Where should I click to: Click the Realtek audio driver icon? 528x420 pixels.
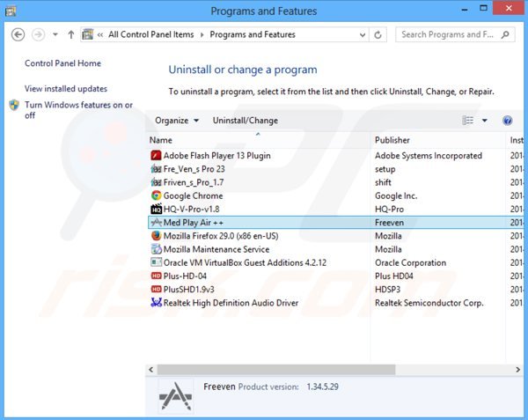click(156, 303)
